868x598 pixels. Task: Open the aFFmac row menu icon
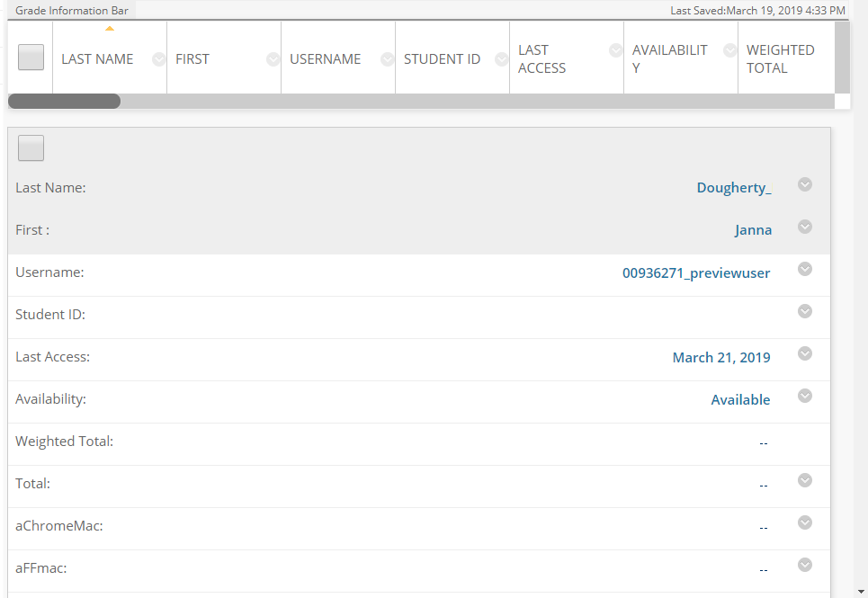[805, 565]
